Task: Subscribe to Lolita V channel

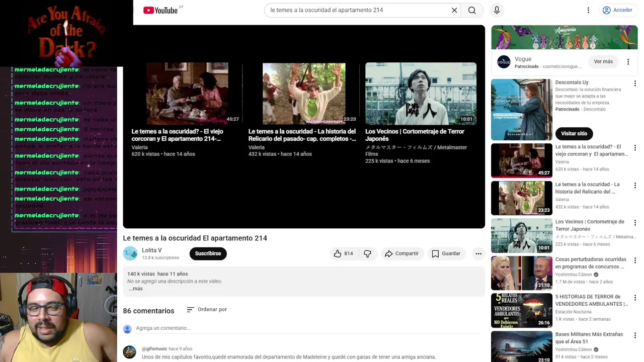Action: click(208, 253)
